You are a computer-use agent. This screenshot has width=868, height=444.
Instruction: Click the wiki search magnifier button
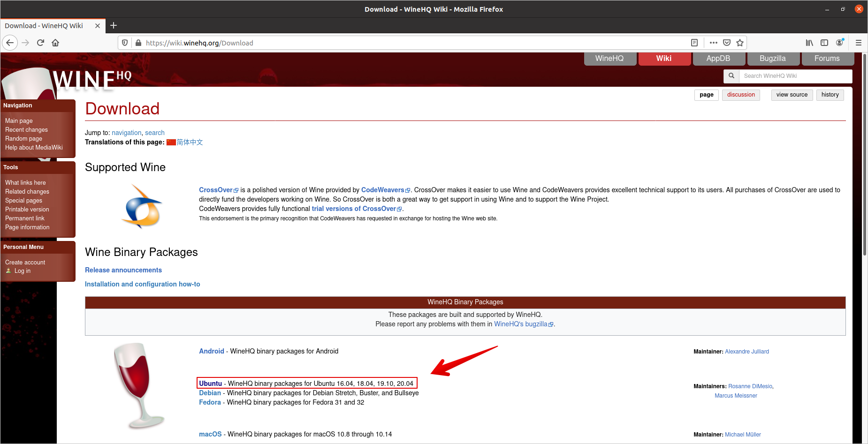731,76
